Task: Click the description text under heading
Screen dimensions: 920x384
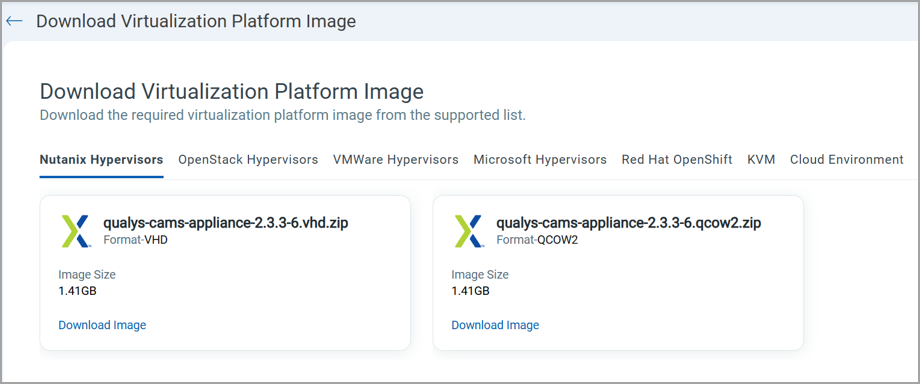Action: tap(283, 114)
